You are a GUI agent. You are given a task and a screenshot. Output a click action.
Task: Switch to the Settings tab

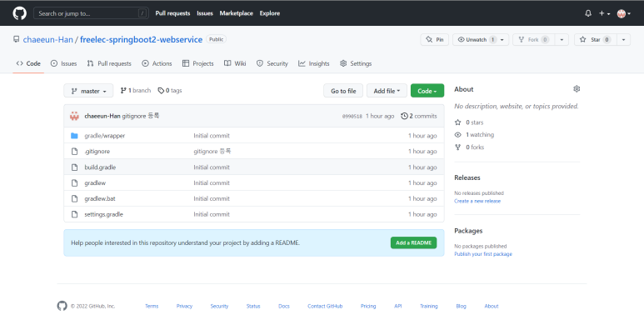(x=356, y=63)
